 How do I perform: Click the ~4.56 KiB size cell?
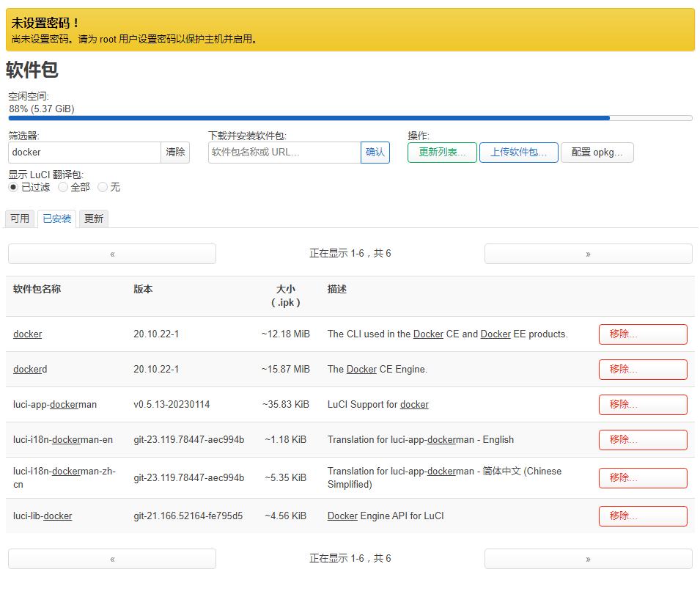tap(286, 516)
